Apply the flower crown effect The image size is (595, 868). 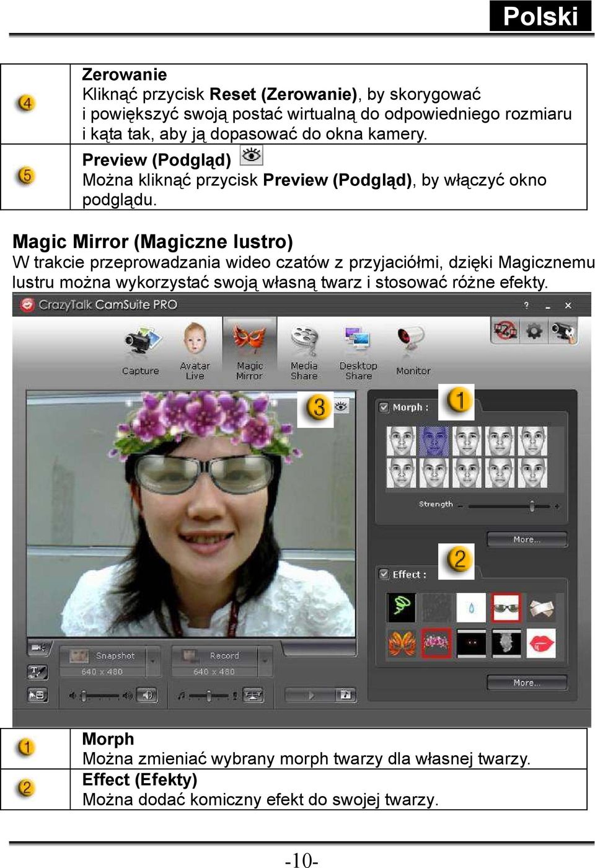pos(436,643)
